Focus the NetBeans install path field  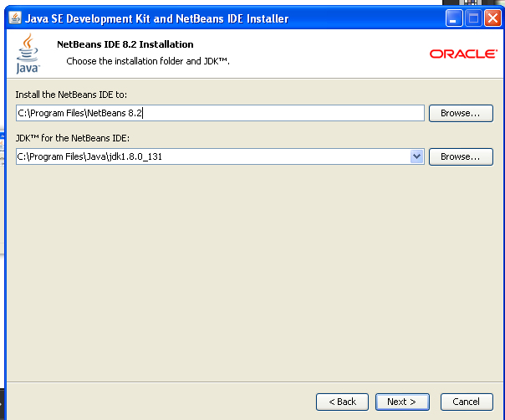click(220, 113)
